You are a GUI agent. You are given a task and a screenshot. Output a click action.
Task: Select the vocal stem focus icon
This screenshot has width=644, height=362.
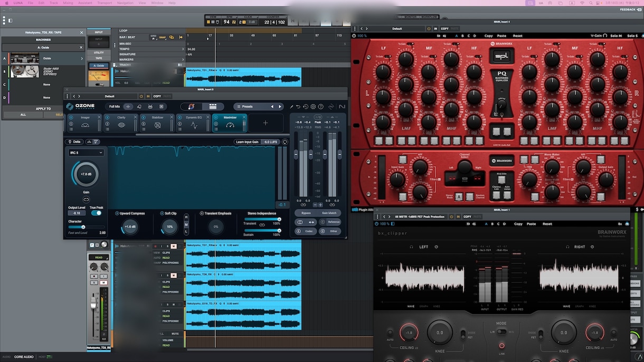tap(139, 107)
